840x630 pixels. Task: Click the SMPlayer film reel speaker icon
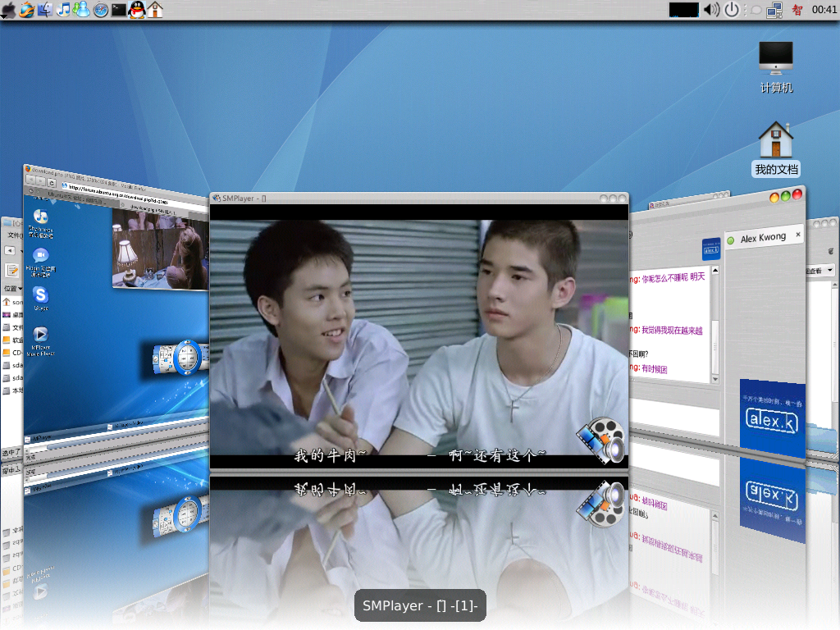602,441
